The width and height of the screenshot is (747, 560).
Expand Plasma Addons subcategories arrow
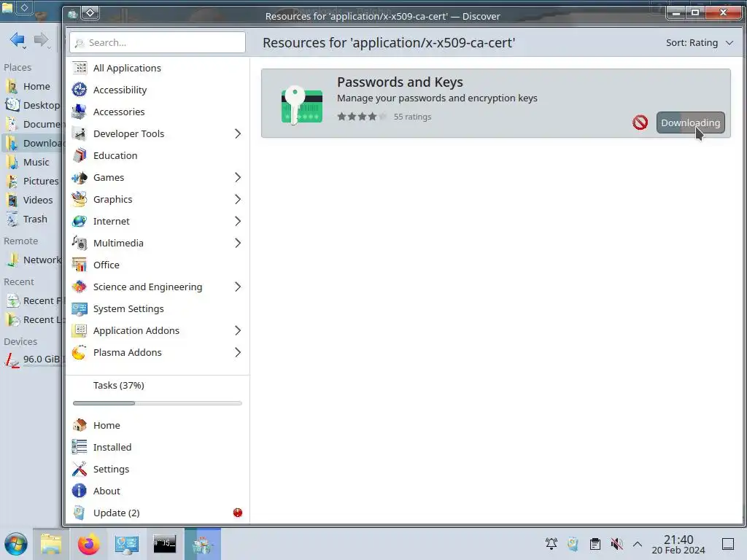pyautogui.click(x=238, y=353)
